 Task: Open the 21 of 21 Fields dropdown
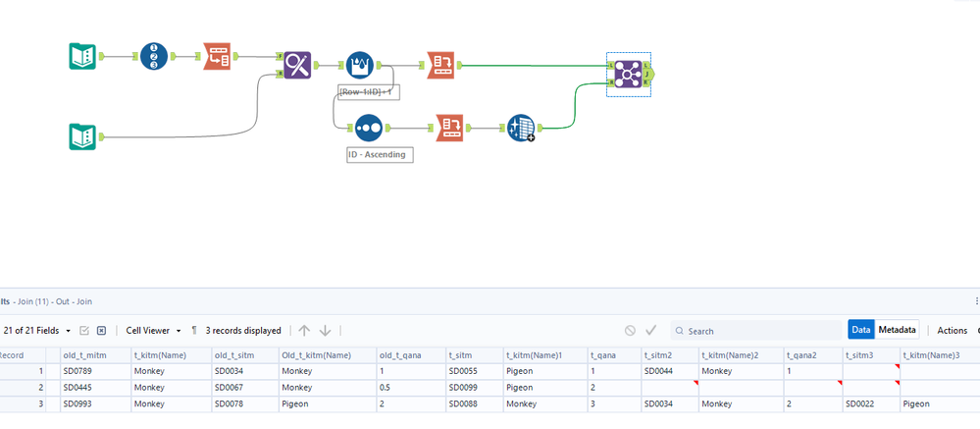tap(37, 330)
